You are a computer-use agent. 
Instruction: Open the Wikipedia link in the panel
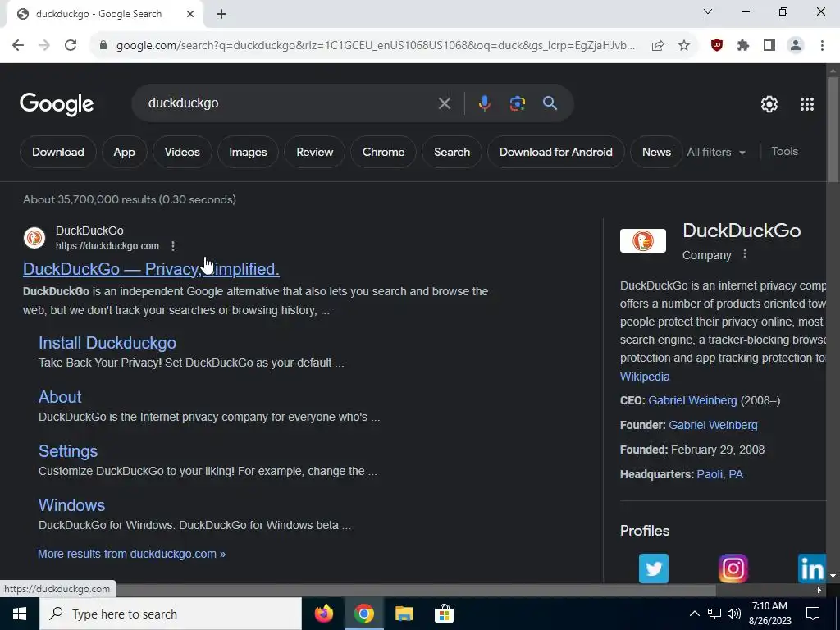[645, 377]
